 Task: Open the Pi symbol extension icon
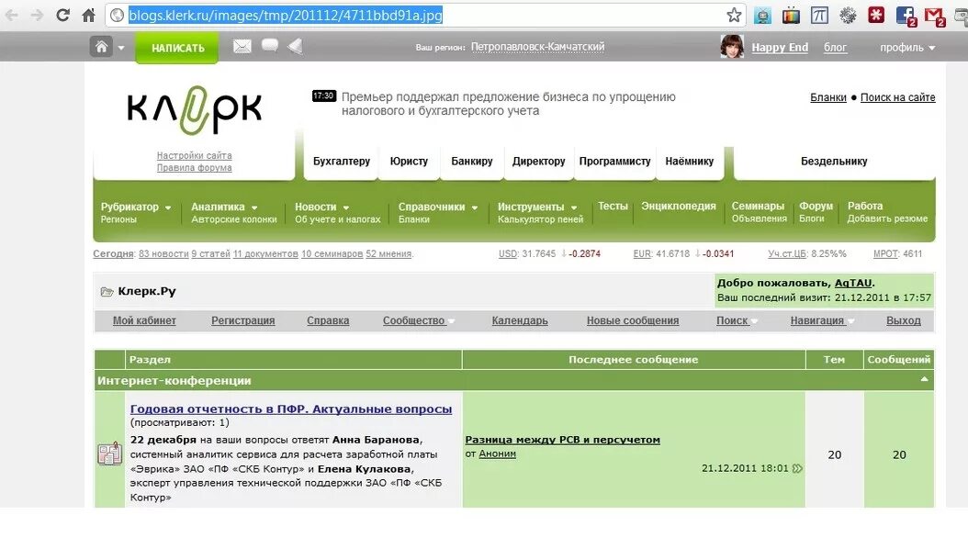pos(819,16)
